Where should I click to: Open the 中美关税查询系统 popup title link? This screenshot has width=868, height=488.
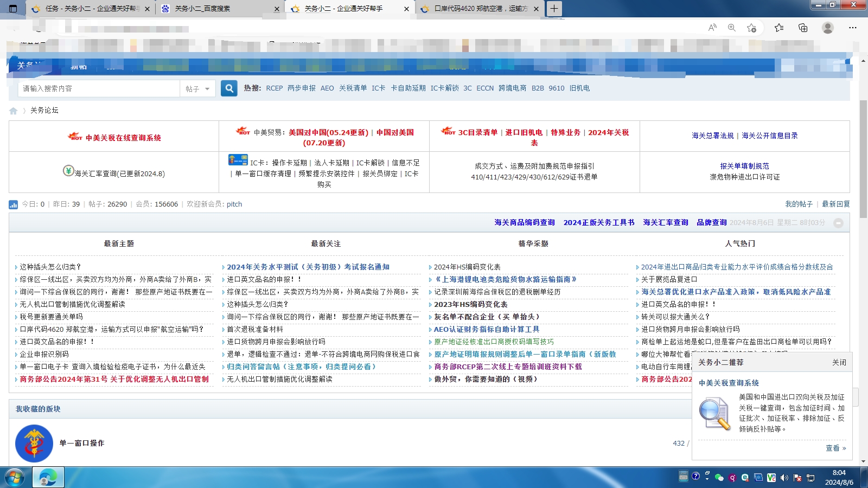[729, 383]
